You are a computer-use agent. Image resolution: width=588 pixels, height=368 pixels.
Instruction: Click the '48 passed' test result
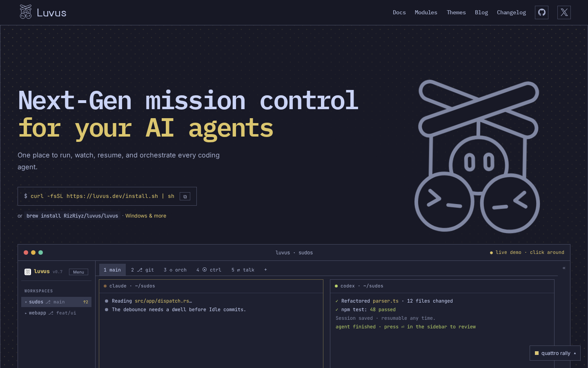pos(383,310)
